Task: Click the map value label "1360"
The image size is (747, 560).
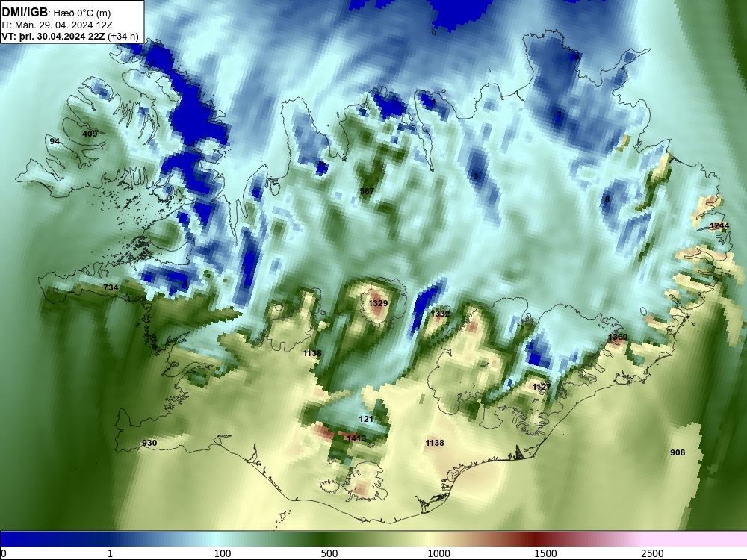Action: click(618, 337)
